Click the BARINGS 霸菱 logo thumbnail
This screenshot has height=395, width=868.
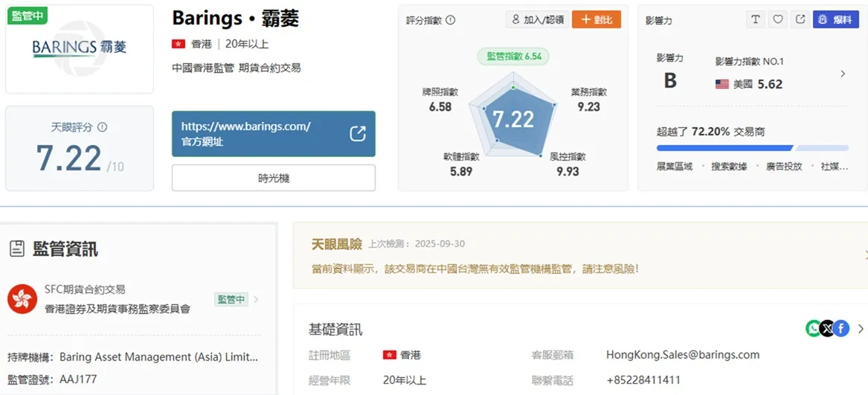(x=80, y=48)
